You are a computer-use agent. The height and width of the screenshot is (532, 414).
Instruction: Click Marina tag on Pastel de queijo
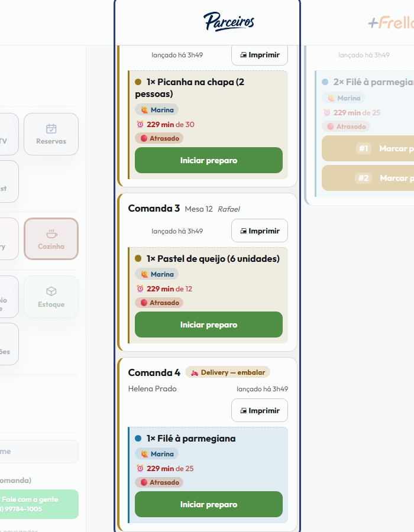pyautogui.click(x=157, y=274)
